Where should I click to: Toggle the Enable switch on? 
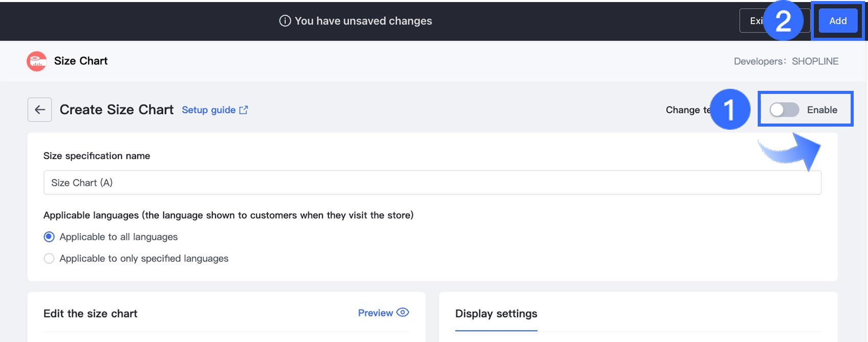click(784, 110)
